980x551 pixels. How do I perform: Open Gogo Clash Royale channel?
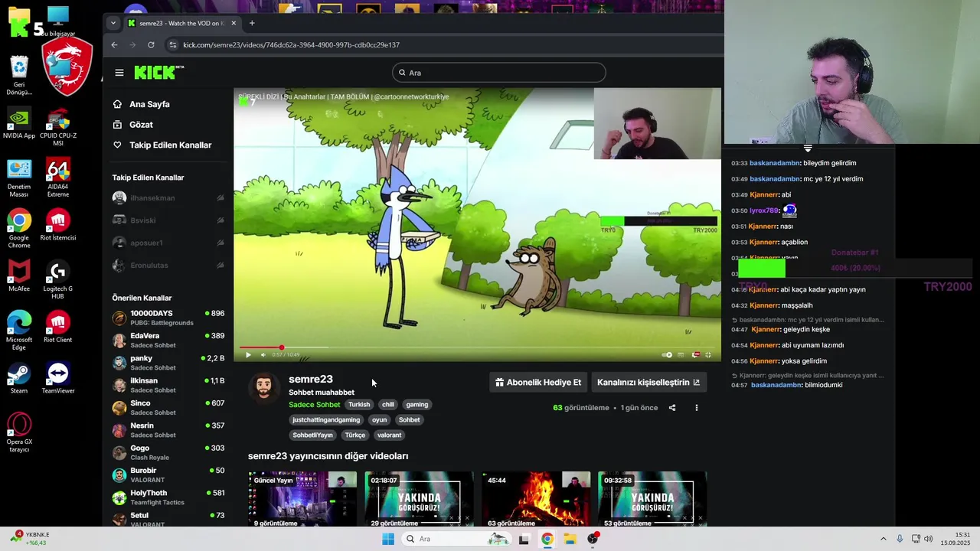168,452
